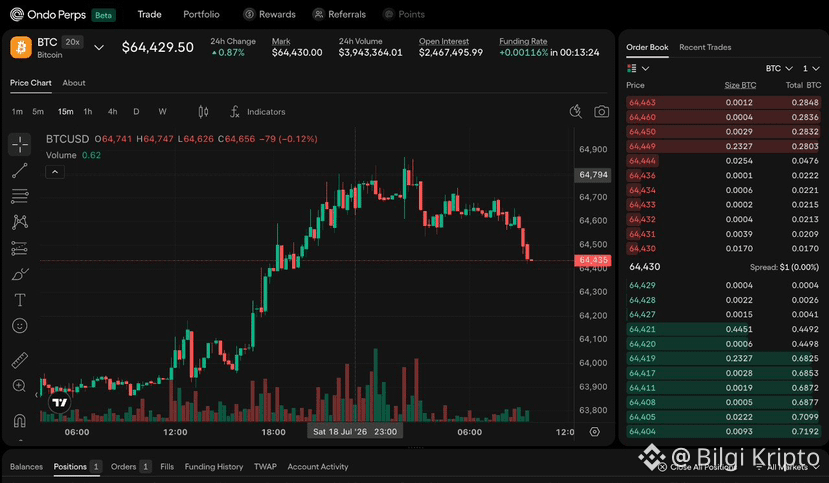Click bid price 64,429 in order book
Screen dimensions: 829x483
(x=642, y=285)
